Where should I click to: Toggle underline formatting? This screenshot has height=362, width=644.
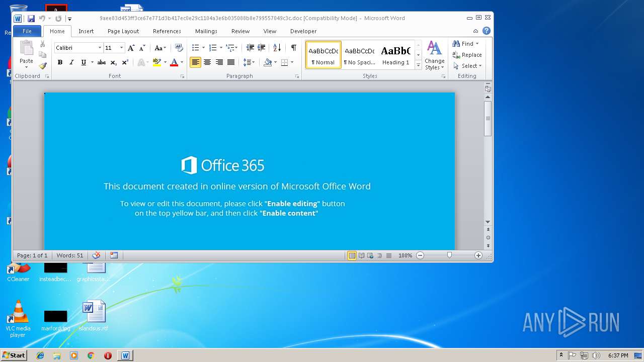[x=84, y=62]
